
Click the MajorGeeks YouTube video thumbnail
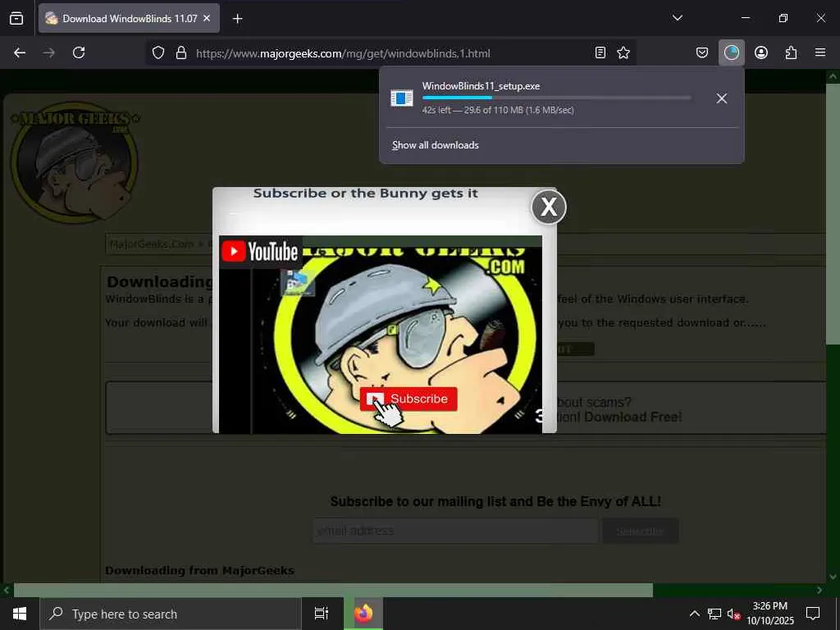click(381, 335)
